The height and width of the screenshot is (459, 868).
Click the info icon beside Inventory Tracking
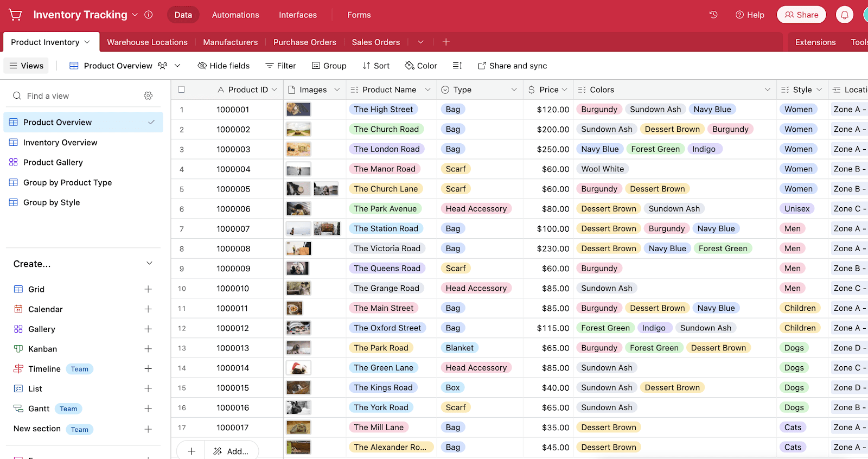tap(149, 15)
